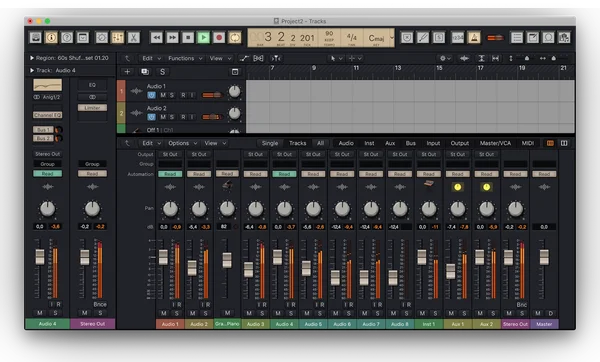Viewport: 600px width, 362px height.
Task: Solo the Audio 2 track header
Action: [172, 117]
